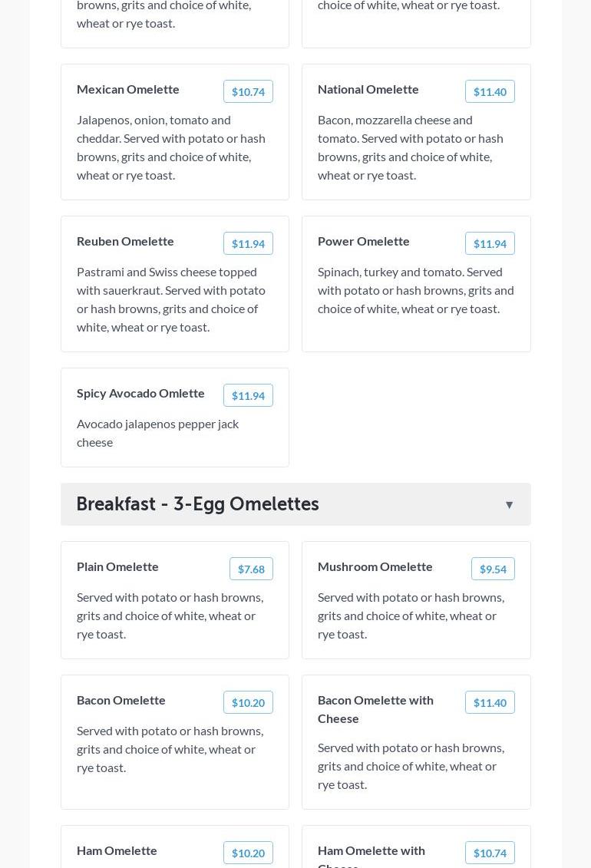Add National Omelette via $11.40 price

[x=490, y=92]
